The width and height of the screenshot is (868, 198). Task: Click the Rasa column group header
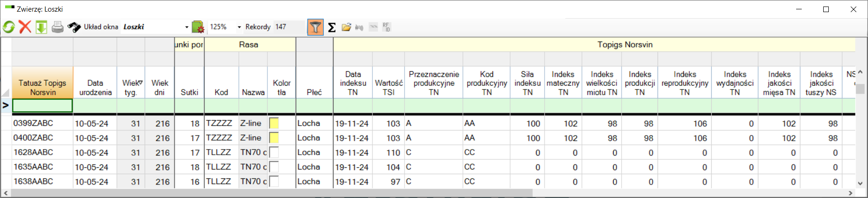pyautogui.click(x=250, y=45)
